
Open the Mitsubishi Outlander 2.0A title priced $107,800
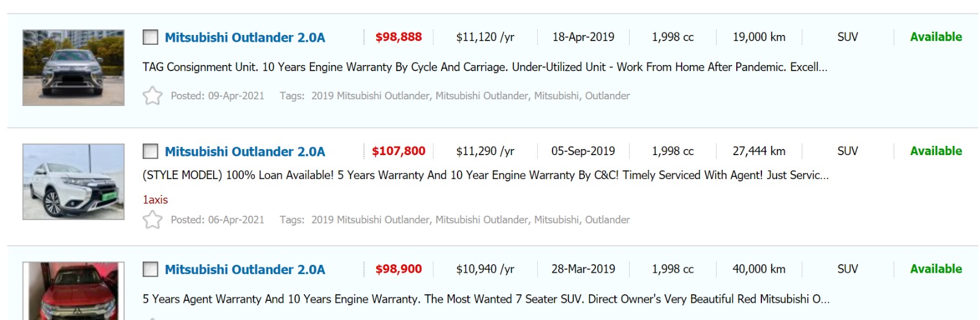245,151
